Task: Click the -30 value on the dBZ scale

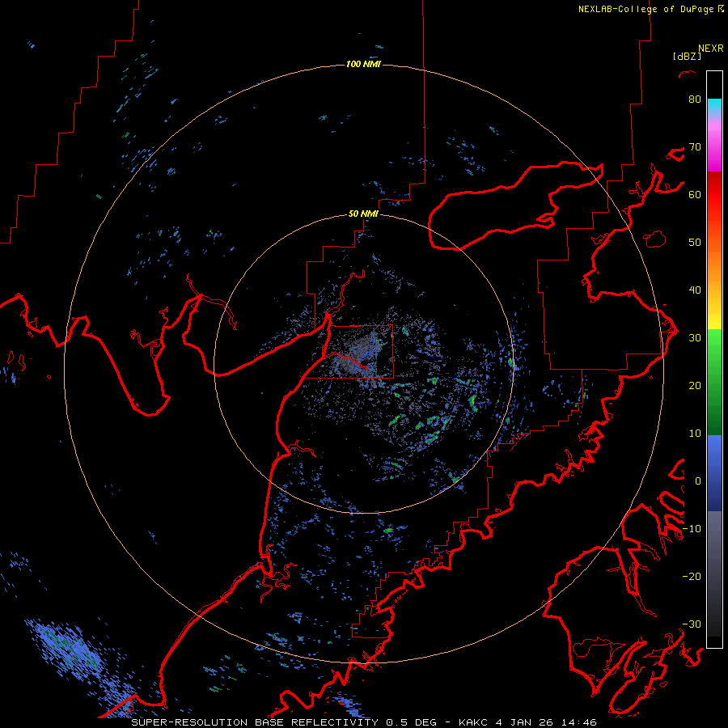Action: click(x=692, y=624)
